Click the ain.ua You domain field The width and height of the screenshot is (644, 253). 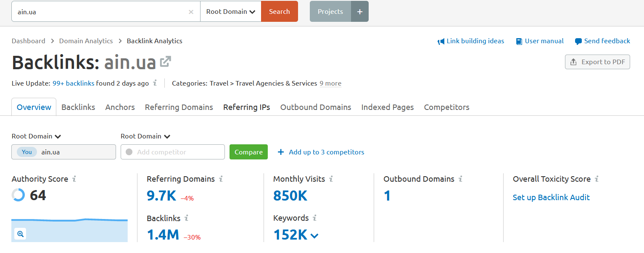pyautogui.click(x=64, y=152)
